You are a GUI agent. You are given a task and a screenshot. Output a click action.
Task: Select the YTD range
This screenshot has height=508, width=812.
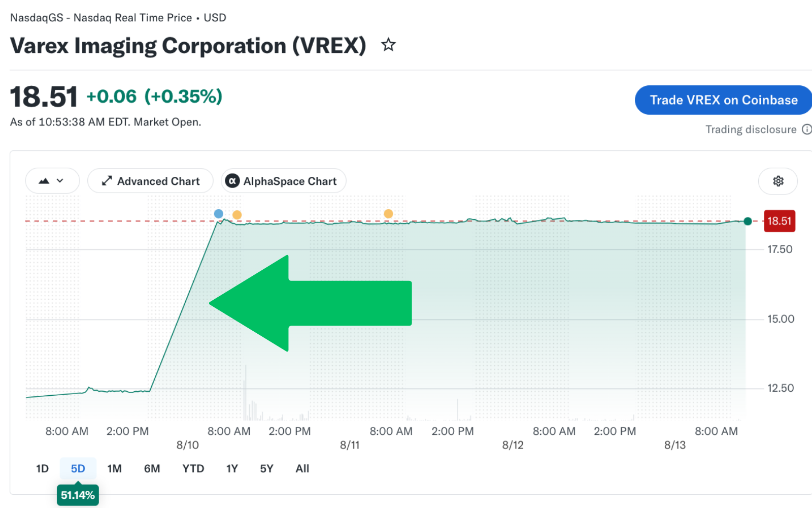[193, 468]
